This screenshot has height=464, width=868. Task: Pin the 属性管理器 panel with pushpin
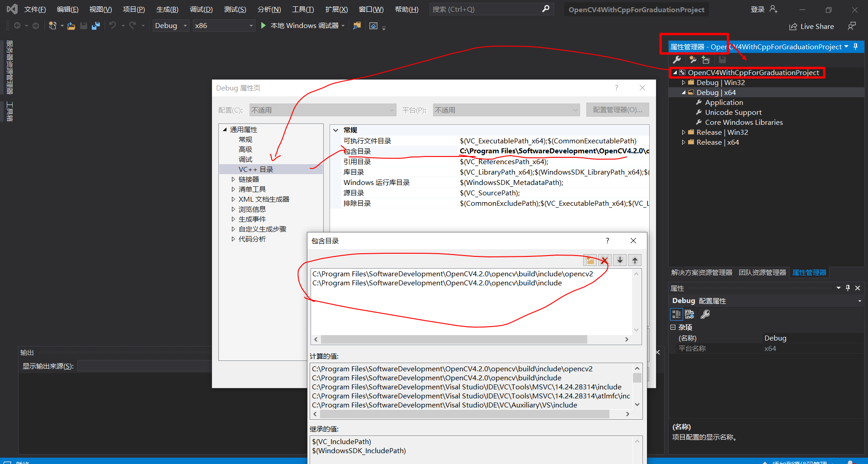click(x=855, y=47)
